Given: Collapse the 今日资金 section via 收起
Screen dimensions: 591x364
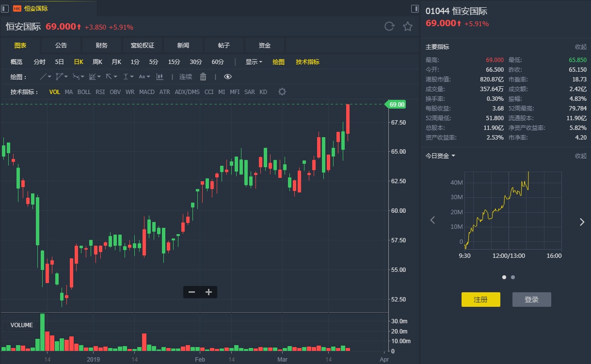Looking at the screenshot, I should pos(581,156).
